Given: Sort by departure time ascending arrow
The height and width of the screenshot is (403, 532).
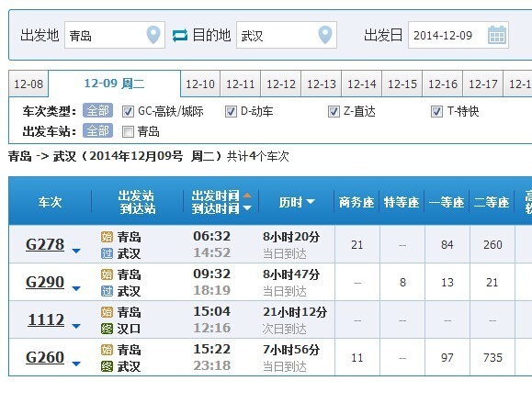Looking at the screenshot, I should pos(247,196).
